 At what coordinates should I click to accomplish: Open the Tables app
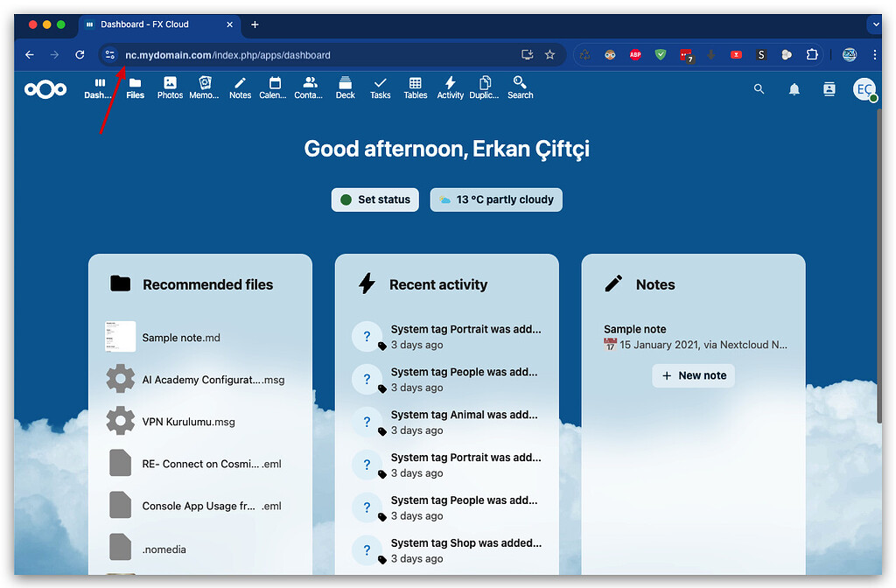coord(415,87)
